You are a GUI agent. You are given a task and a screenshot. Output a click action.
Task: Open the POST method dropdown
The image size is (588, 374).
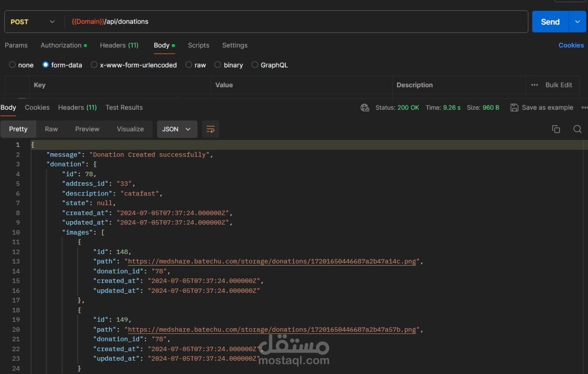pos(33,22)
